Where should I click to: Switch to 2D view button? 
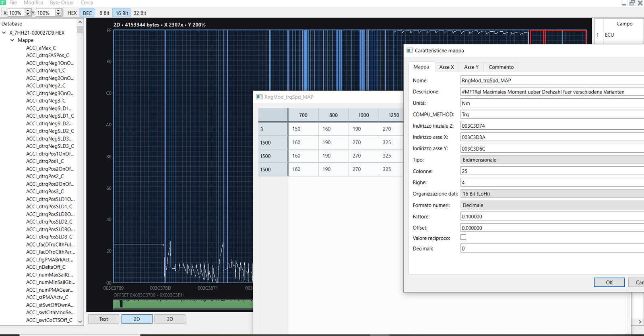tap(137, 319)
